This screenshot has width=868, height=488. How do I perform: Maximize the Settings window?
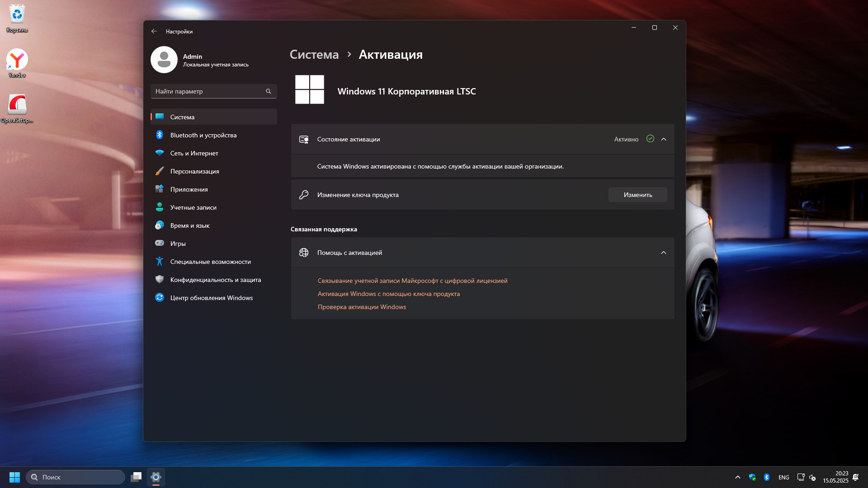655,28
